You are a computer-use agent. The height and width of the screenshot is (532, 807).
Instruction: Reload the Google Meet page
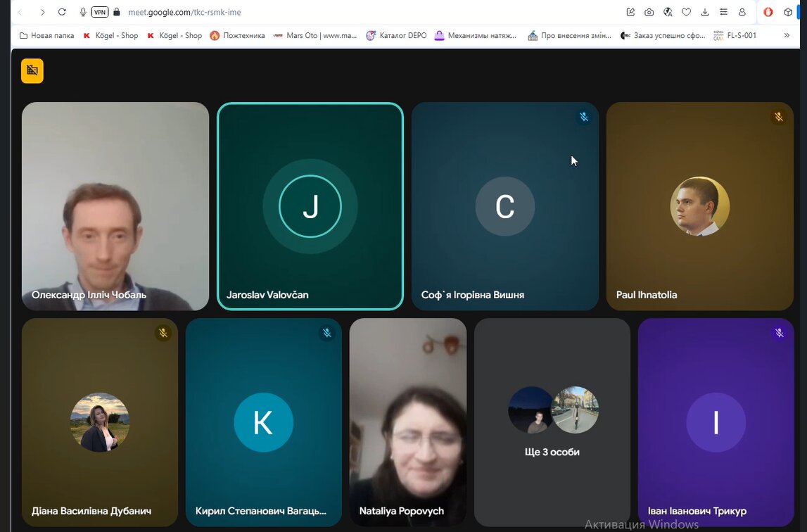[62, 12]
